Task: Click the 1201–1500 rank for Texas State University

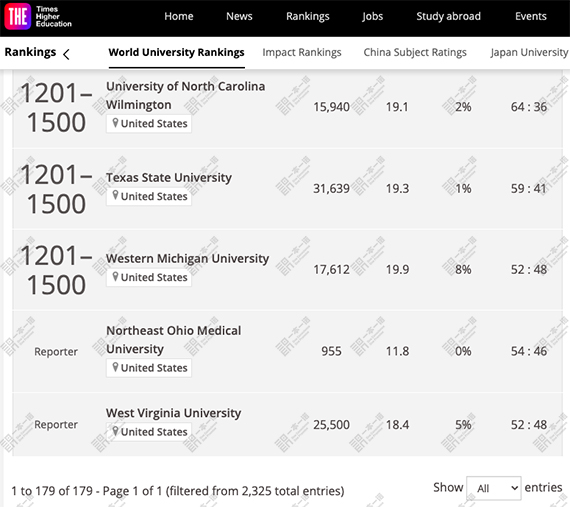Action: tap(56, 189)
